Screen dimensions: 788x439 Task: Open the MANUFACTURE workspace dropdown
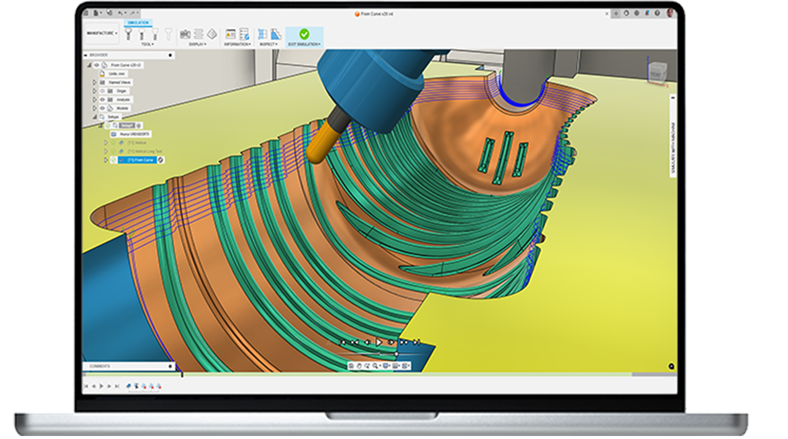click(102, 33)
